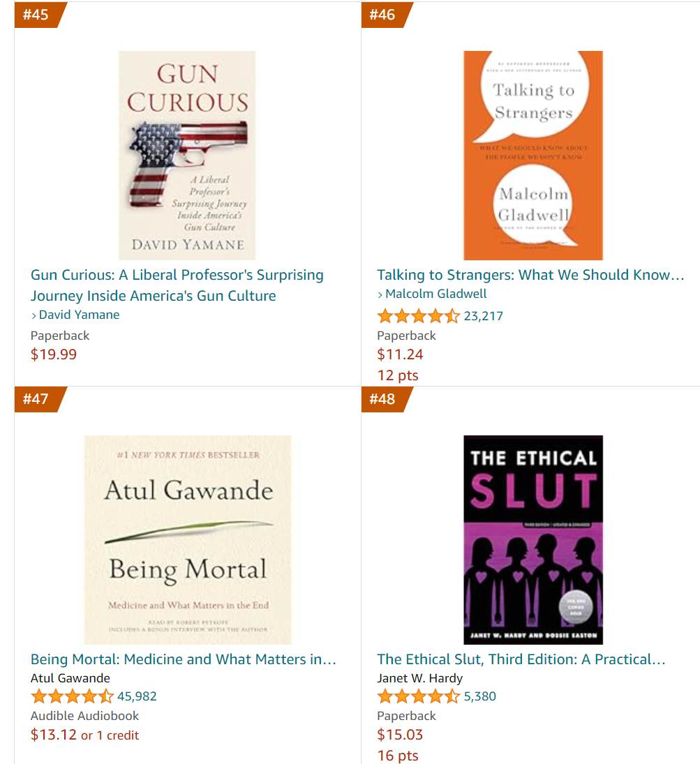Open the 5,380 reviews count

point(480,696)
